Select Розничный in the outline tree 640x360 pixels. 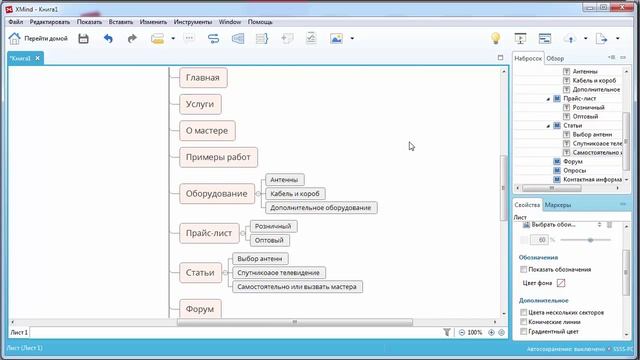(588, 107)
